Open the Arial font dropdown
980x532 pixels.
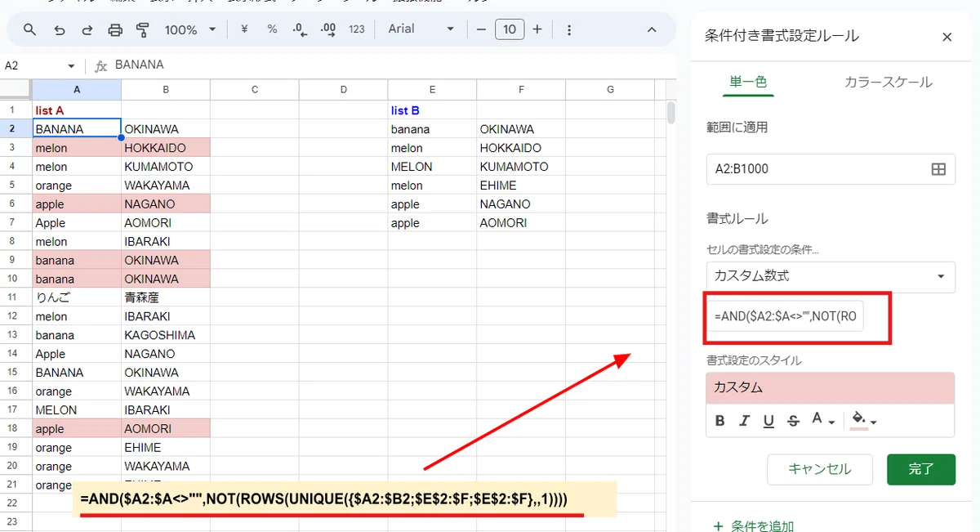click(421, 29)
